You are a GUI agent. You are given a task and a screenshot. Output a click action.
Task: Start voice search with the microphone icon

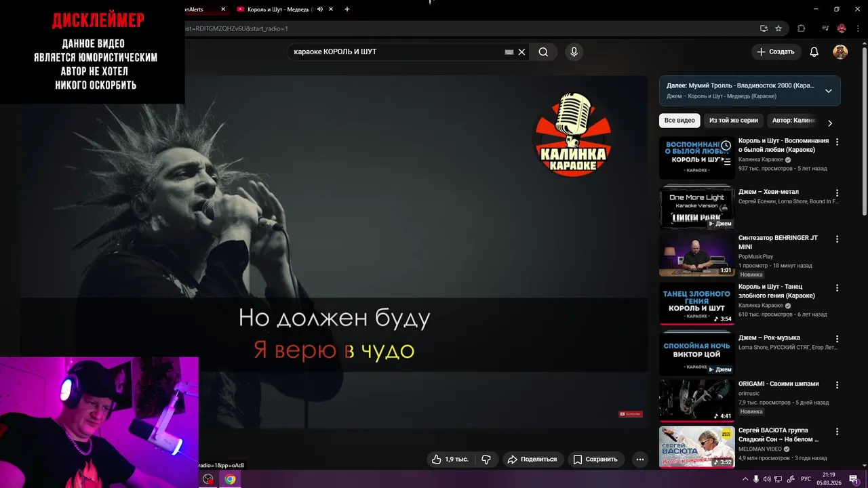(x=574, y=52)
